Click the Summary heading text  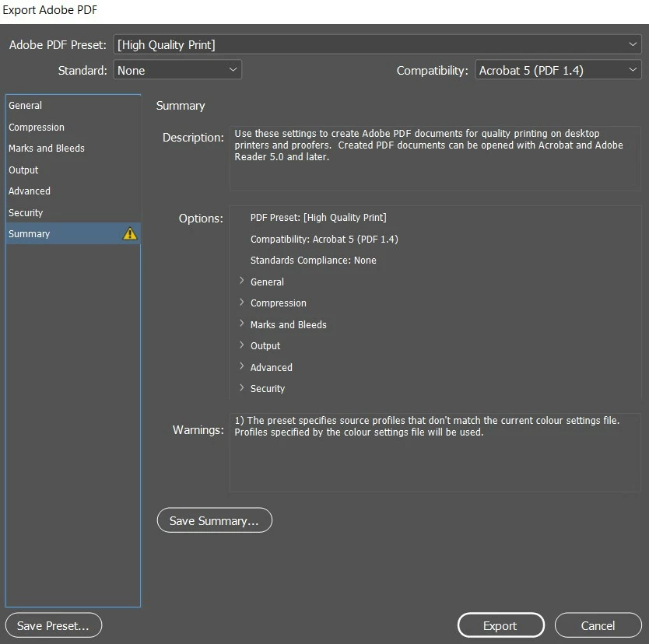click(181, 106)
